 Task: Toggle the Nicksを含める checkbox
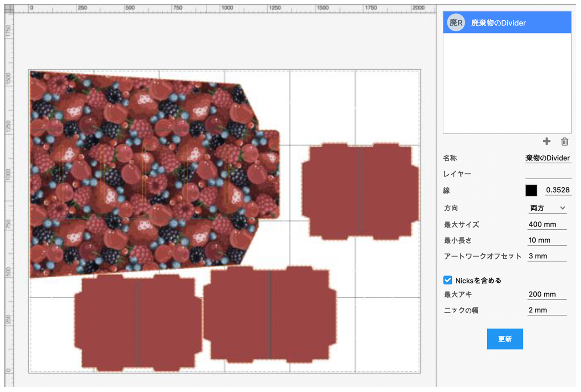(448, 280)
